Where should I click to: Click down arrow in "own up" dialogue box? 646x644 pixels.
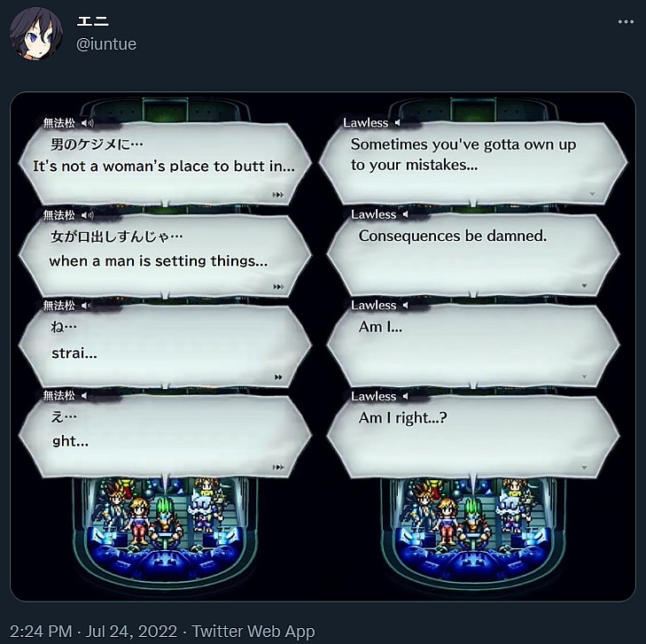tap(592, 194)
